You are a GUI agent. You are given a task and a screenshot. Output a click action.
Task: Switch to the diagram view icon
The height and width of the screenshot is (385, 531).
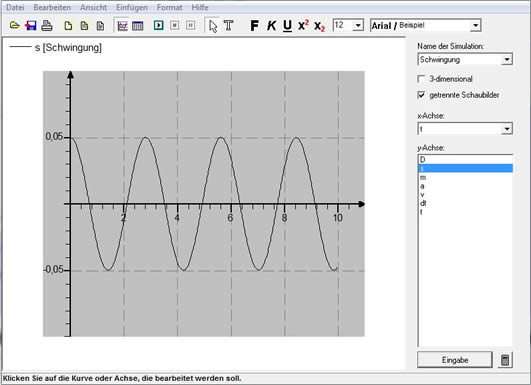click(122, 26)
